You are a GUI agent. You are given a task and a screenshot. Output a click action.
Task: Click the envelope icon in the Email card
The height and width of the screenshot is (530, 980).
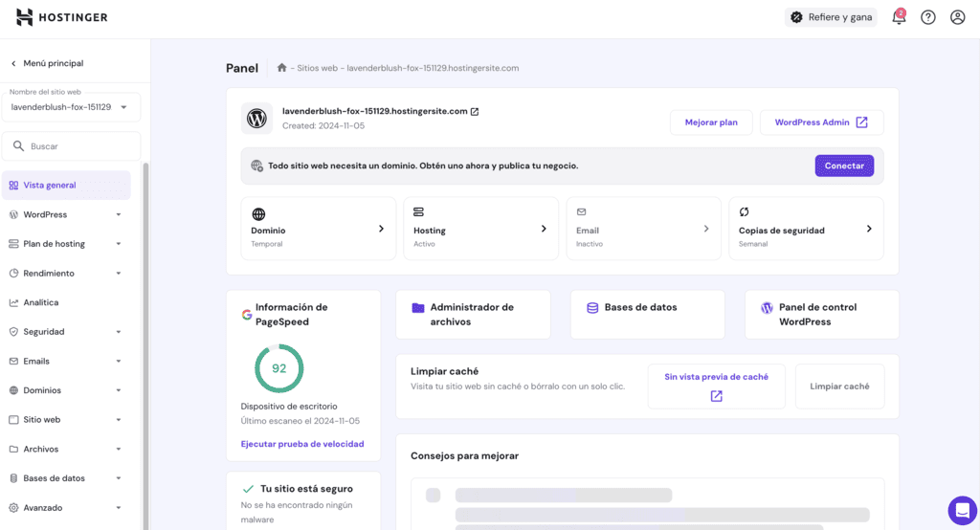click(x=581, y=211)
